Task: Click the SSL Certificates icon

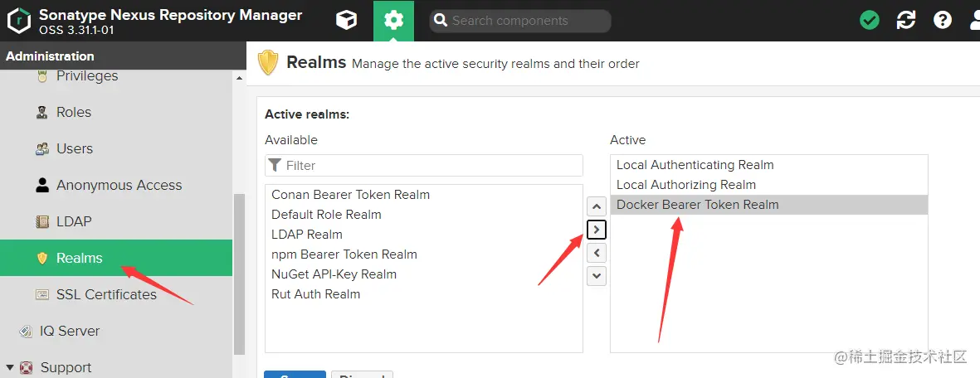Action: click(41, 294)
